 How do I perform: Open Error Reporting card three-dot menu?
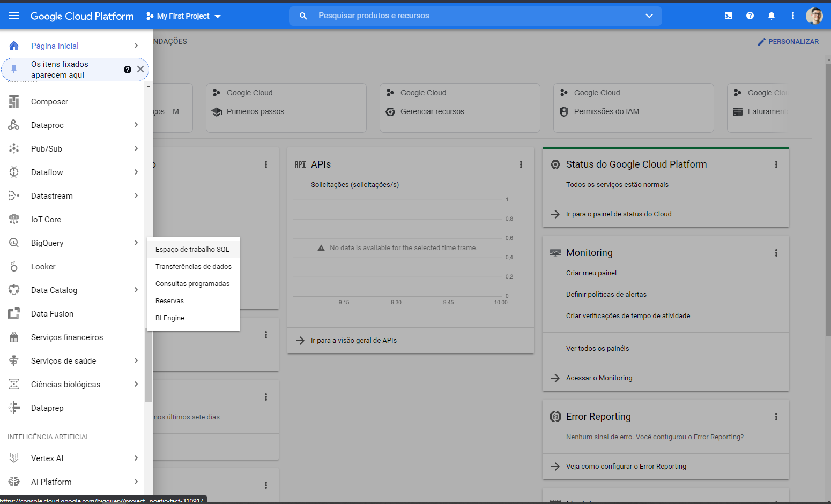click(776, 417)
